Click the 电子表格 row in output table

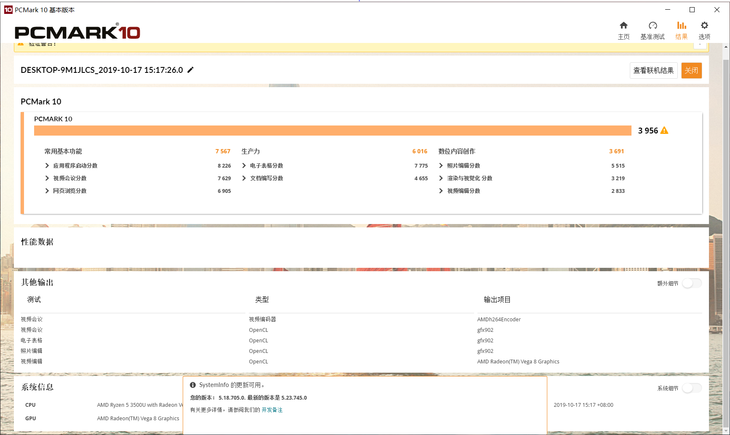pos(31,340)
